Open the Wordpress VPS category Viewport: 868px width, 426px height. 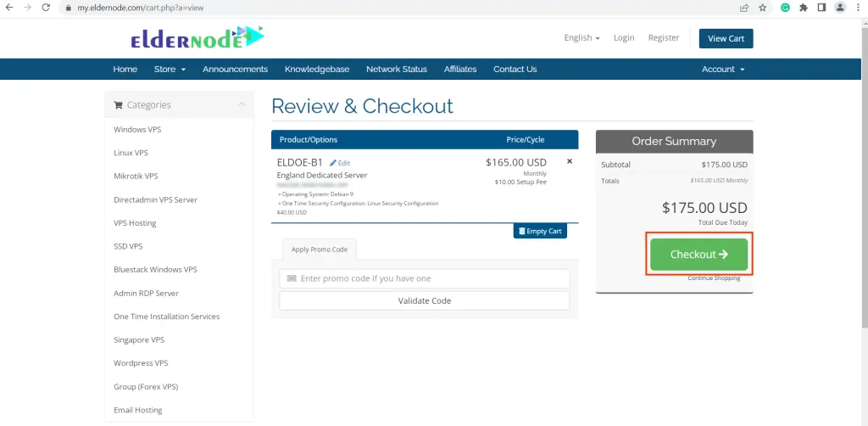click(141, 363)
